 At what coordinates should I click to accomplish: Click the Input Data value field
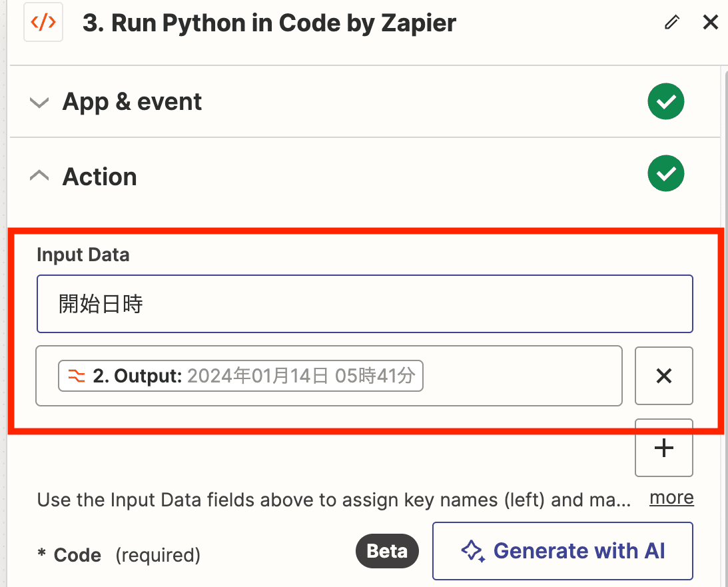(329, 376)
